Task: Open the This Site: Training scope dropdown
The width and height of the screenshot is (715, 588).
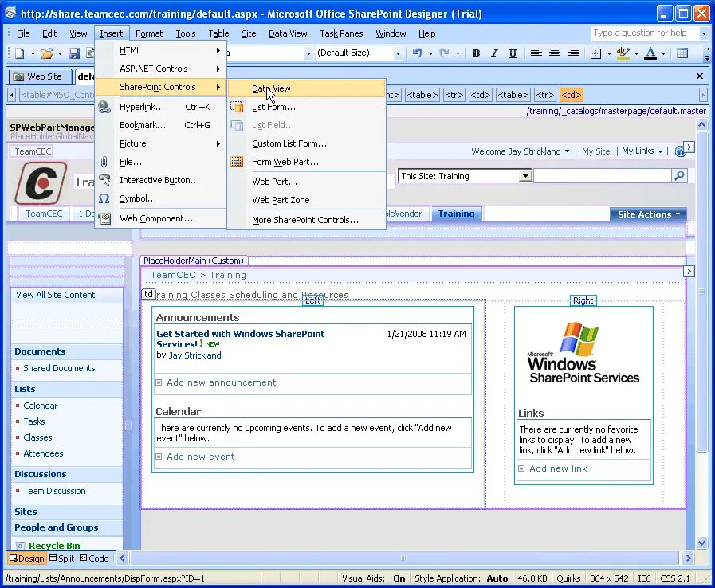Action: pyautogui.click(x=525, y=175)
